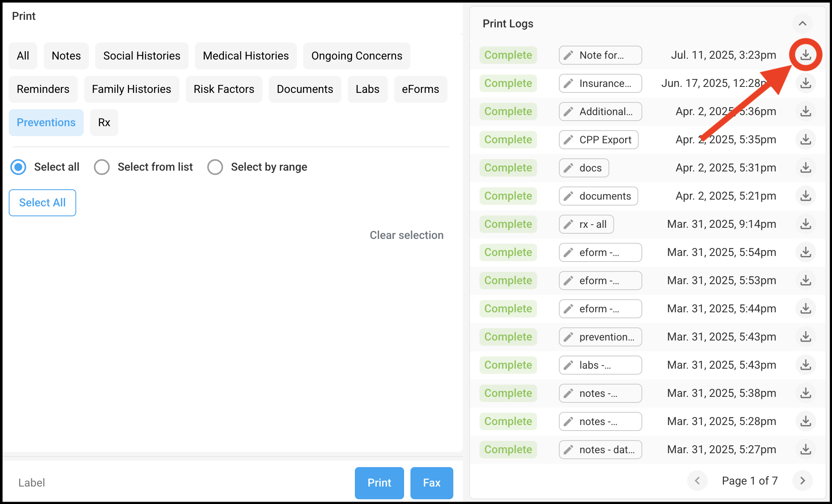This screenshot has width=832, height=504.
Task: Choose 'Select from list' radio option
Action: (102, 167)
